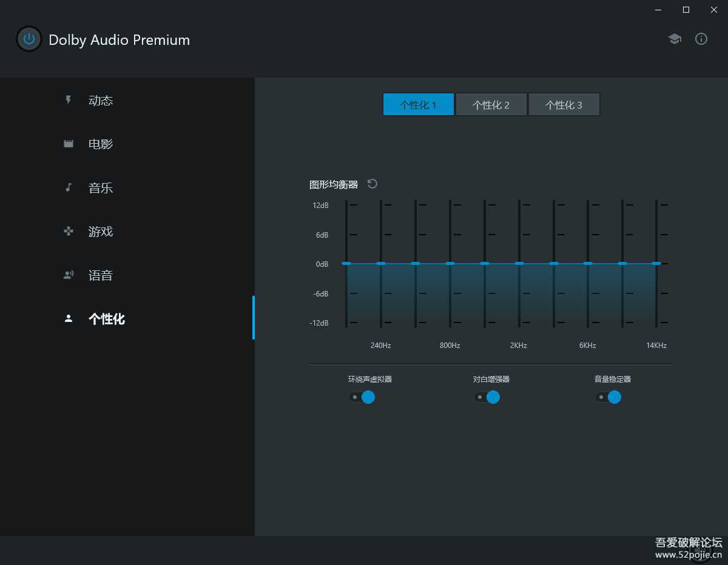Select the 电影 (Movie) profile icon
The width and height of the screenshot is (728, 565).
click(68, 144)
